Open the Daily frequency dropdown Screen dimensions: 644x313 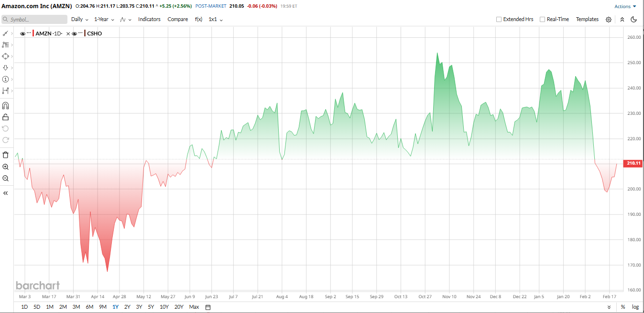click(80, 20)
